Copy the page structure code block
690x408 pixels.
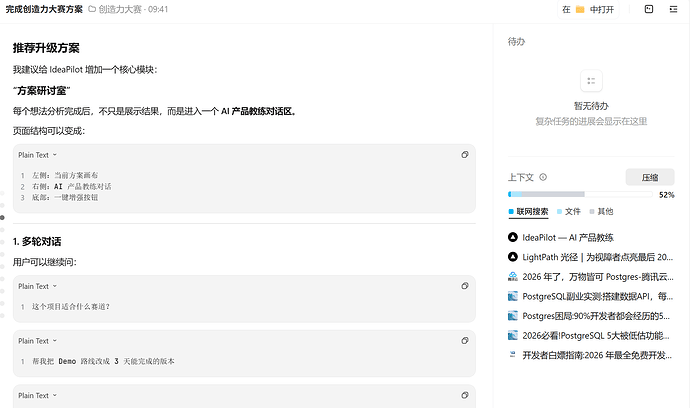point(465,155)
